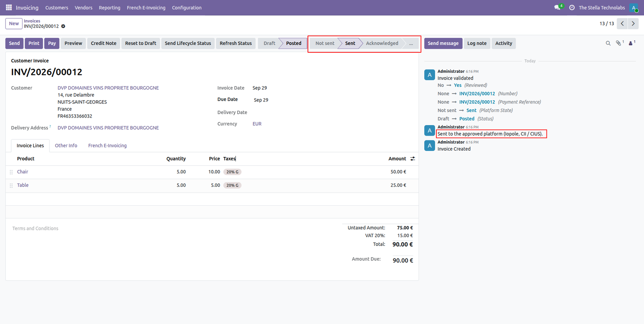The image size is (644, 324).
Task: Select the Invoice Lines tab
Action: point(30,146)
